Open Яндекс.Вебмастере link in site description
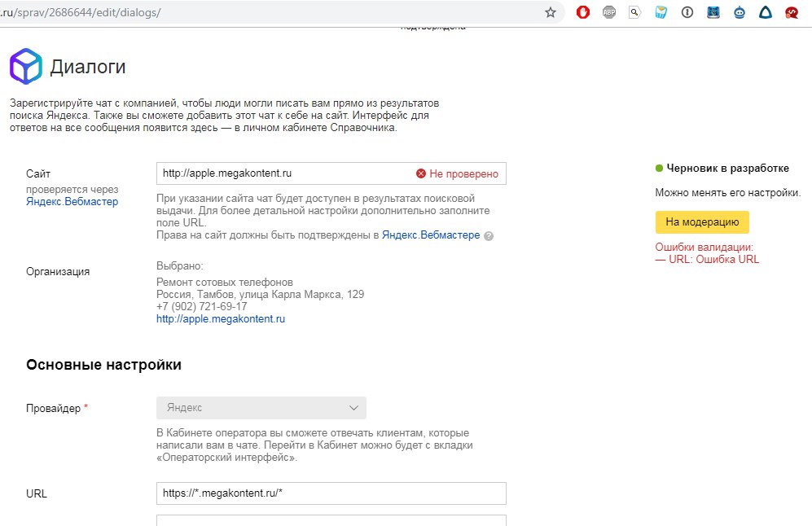 431,235
